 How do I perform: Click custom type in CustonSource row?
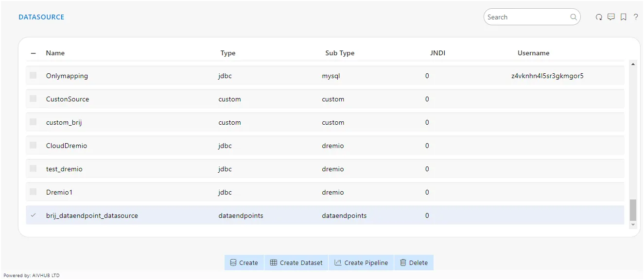[x=229, y=99]
